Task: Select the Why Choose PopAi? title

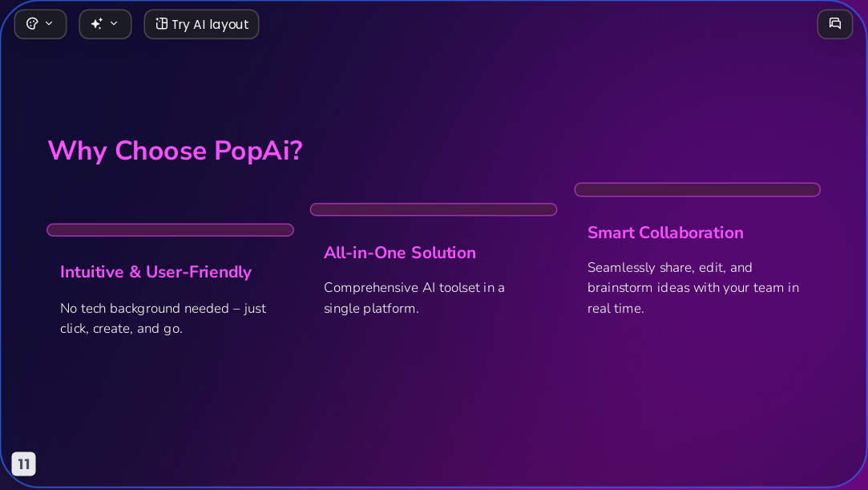Action: (175, 151)
